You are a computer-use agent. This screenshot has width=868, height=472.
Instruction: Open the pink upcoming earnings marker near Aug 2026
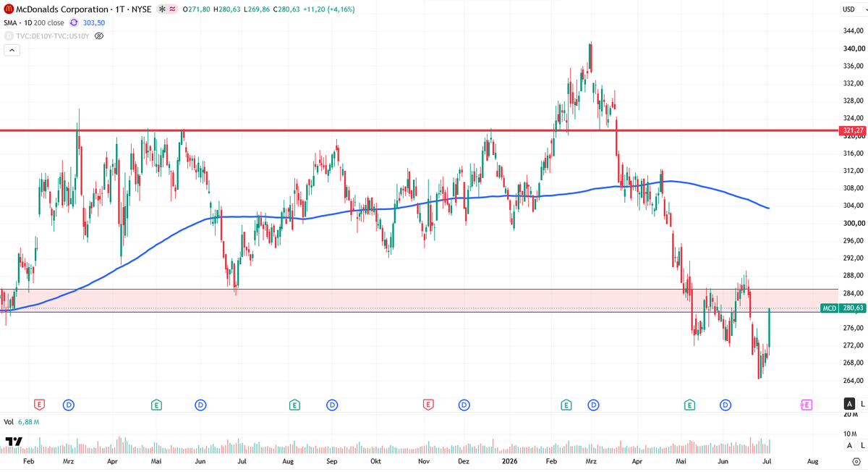pyautogui.click(x=807, y=405)
